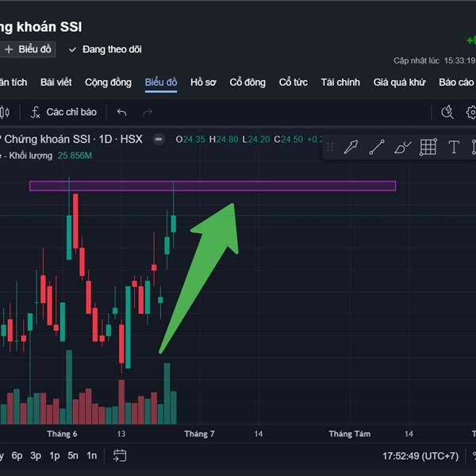Set time range to 5n

pyautogui.click(x=73, y=455)
